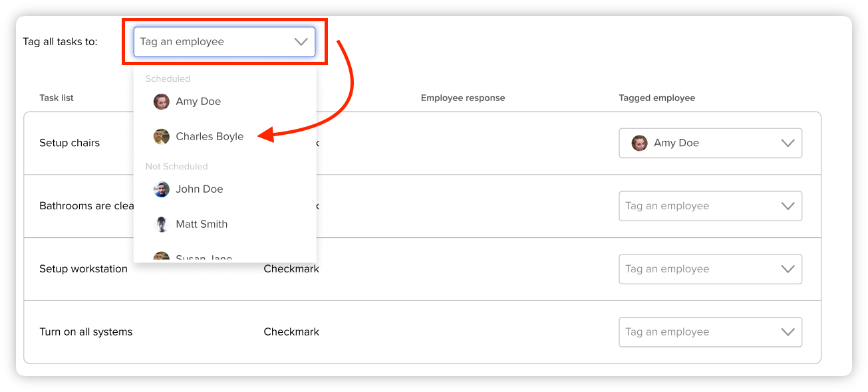Click Amy Doe's avatar in dropdown list

point(161,102)
